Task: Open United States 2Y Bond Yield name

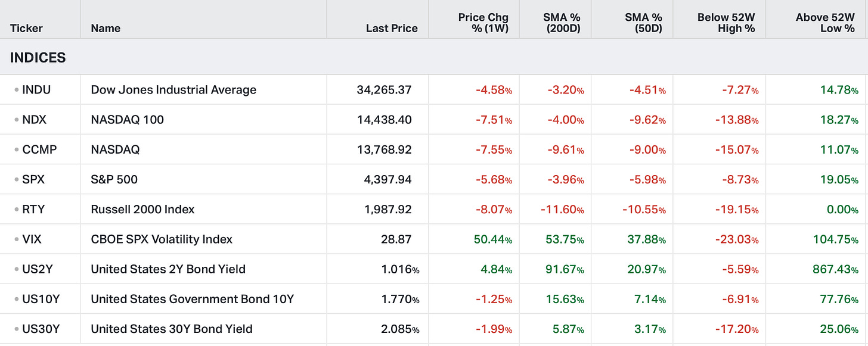Action: 168,269
